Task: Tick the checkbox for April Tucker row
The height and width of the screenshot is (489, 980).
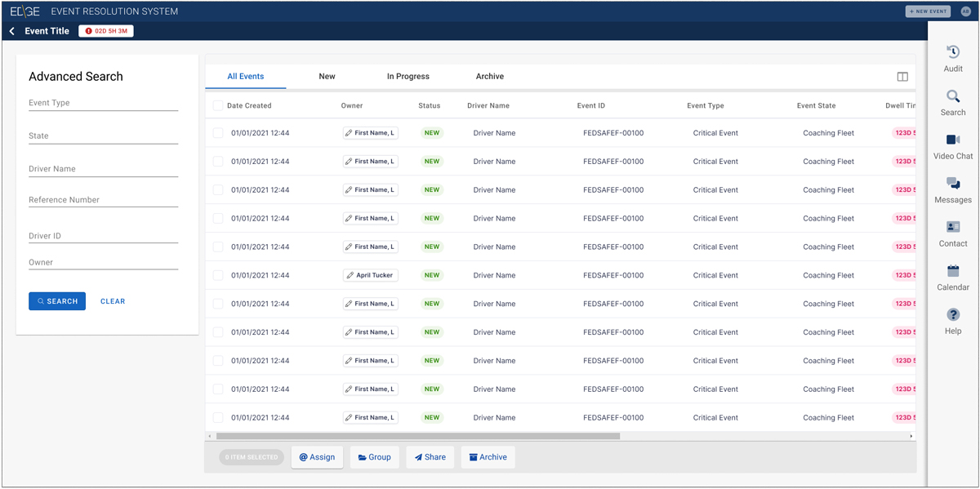Action: coord(218,275)
